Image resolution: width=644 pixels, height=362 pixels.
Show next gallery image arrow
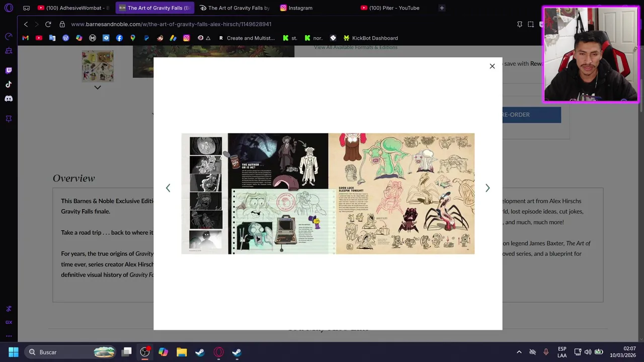tap(488, 188)
